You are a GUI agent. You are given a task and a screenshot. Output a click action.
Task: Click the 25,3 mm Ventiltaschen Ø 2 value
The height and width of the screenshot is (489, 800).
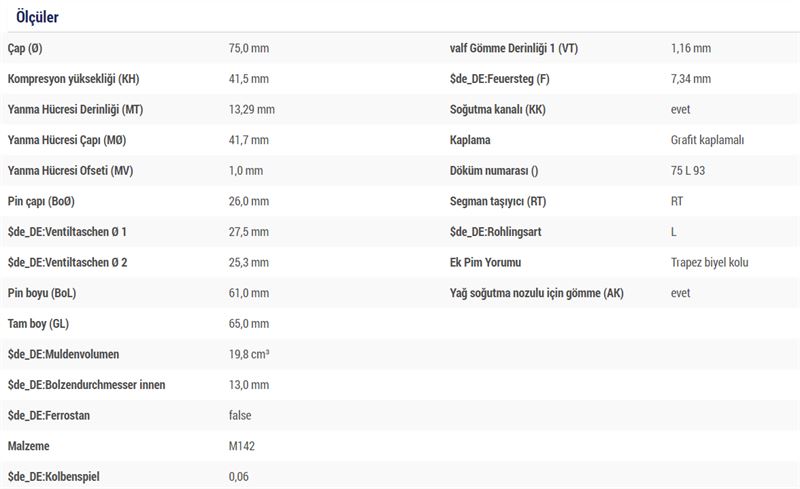[x=248, y=263]
